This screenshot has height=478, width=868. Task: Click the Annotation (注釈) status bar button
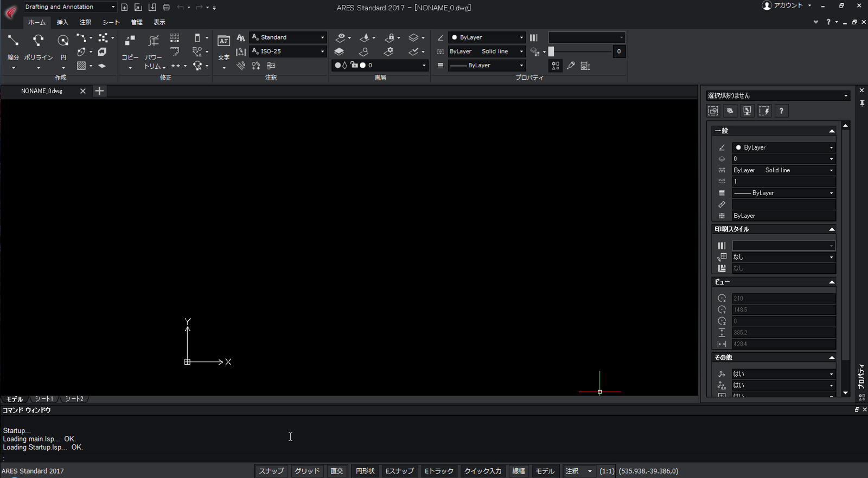[578, 471]
